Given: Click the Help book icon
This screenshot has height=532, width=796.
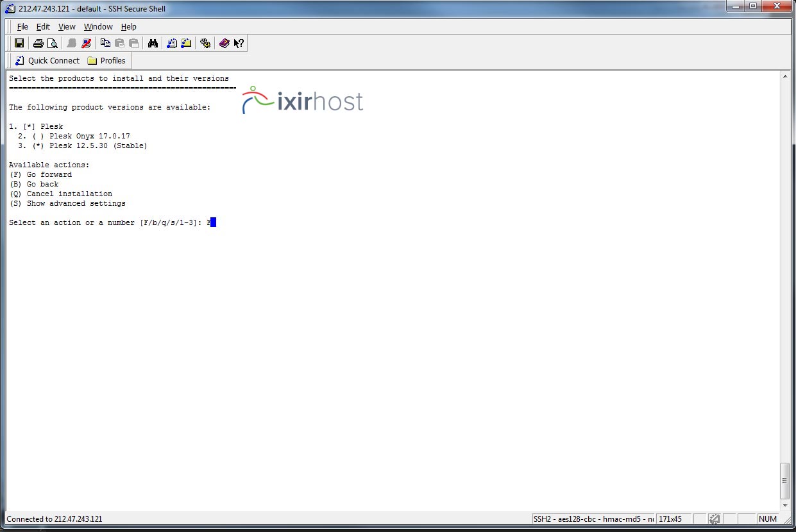Looking at the screenshot, I should click(224, 44).
